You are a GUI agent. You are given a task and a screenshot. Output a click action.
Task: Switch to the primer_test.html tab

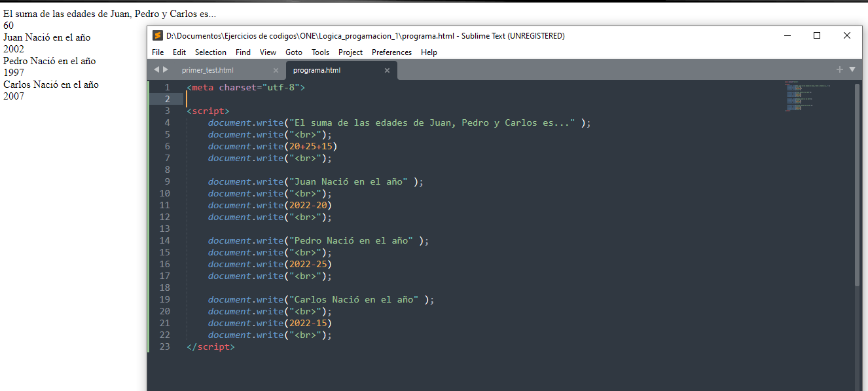pos(208,70)
